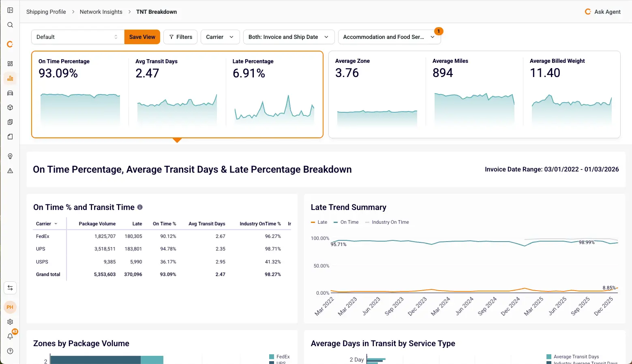Open Both: Invoice and Ship Date dropdown
The image size is (632, 364).
(288, 37)
